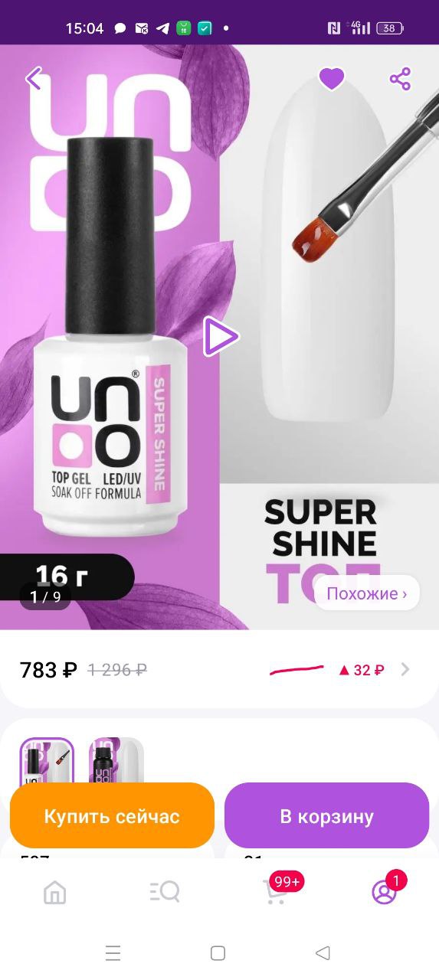Add item with В корзину button

(326, 815)
